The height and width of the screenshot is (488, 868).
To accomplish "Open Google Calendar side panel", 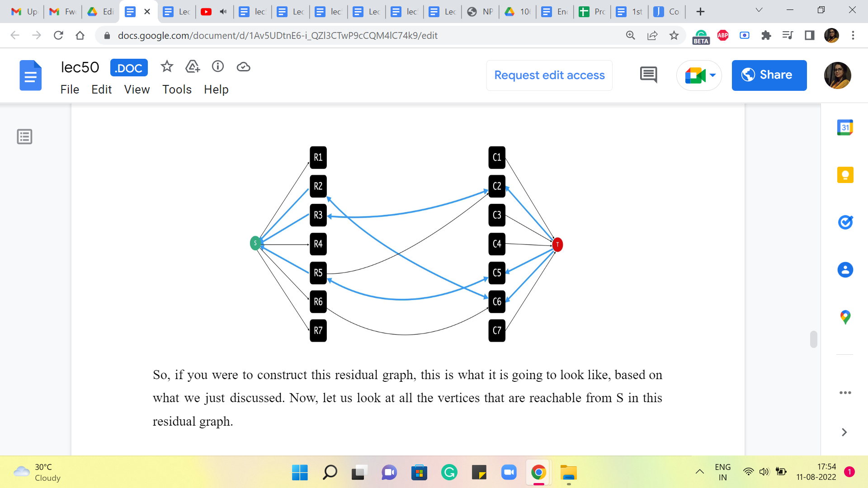I will click(845, 128).
